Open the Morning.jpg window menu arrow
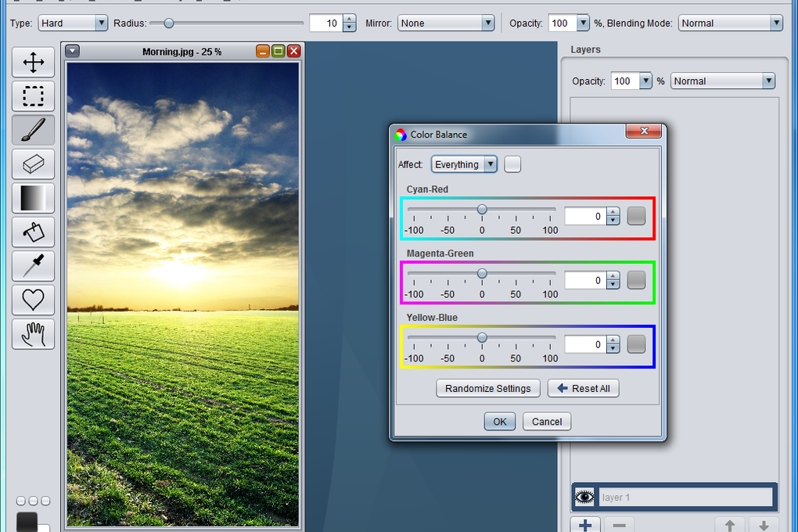This screenshot has height=532, width=798. coord(72,51)
